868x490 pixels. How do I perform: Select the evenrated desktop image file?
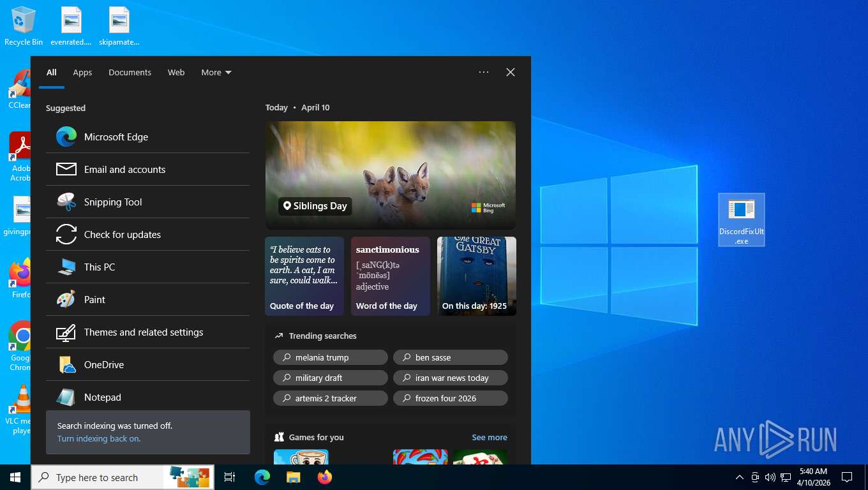(x=71, y=26)
